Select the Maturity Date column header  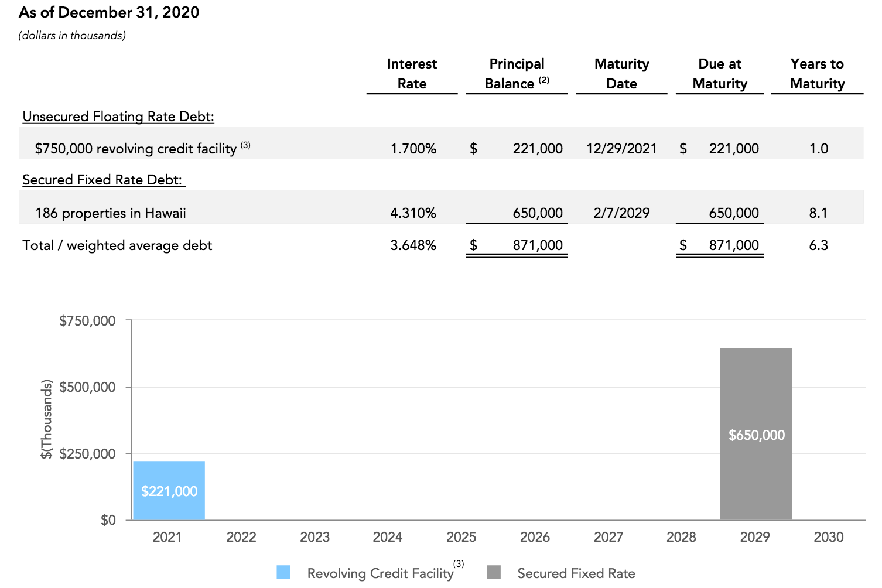(621, 74)
